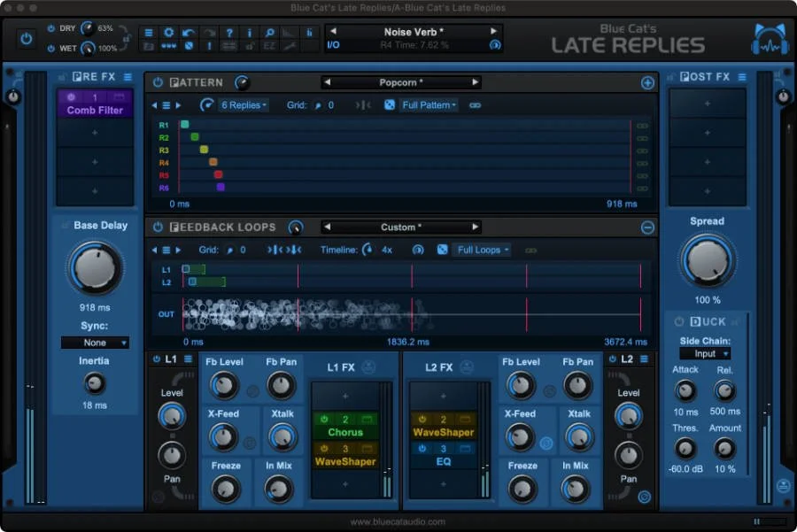Click the Feedback Loops toolbar list menu icon
797x532 pixels.
point(166,250)
